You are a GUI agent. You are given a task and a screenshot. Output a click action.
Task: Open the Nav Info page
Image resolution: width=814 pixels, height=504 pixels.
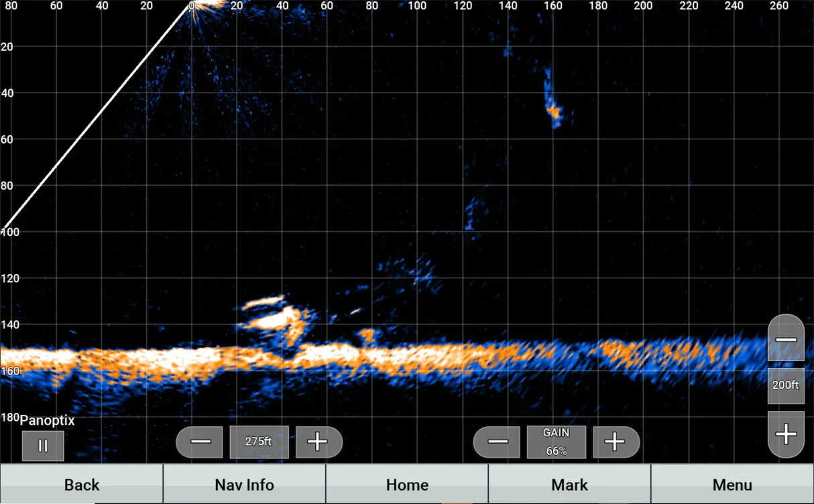244,484
